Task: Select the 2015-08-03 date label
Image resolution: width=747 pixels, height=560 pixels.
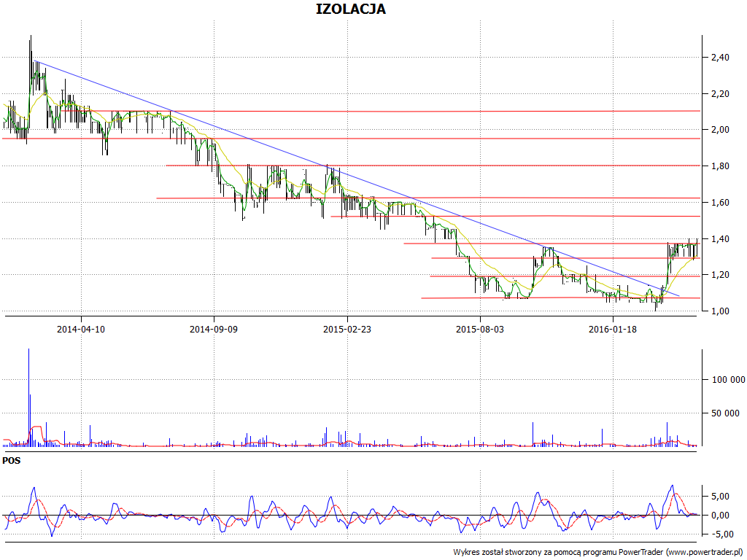Action: [480, 329]
